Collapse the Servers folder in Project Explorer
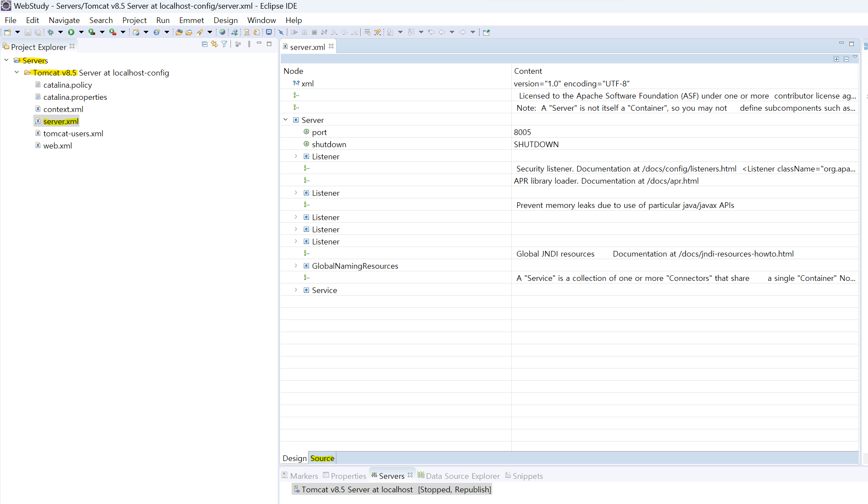868x504 pixels. pos(7,60)
